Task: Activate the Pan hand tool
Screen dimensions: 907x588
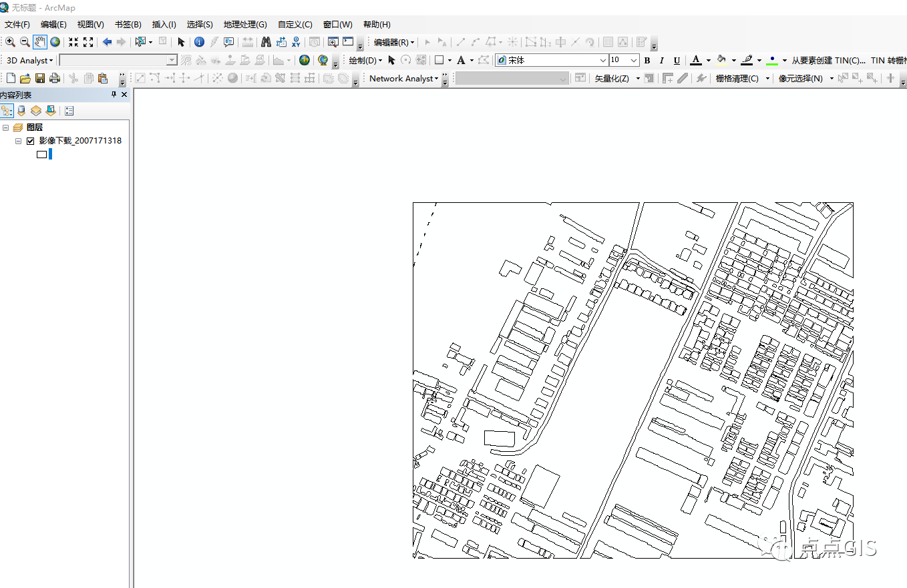Action: pyautogui.click(x=40, y=42)
